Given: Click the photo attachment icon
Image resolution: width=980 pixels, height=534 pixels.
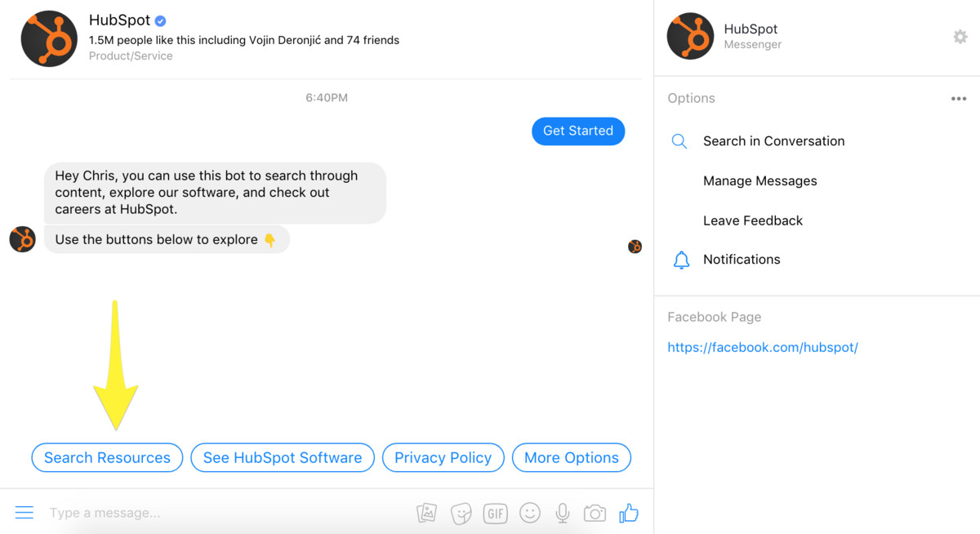Looking at the screenshot, I should coord(426,513).
